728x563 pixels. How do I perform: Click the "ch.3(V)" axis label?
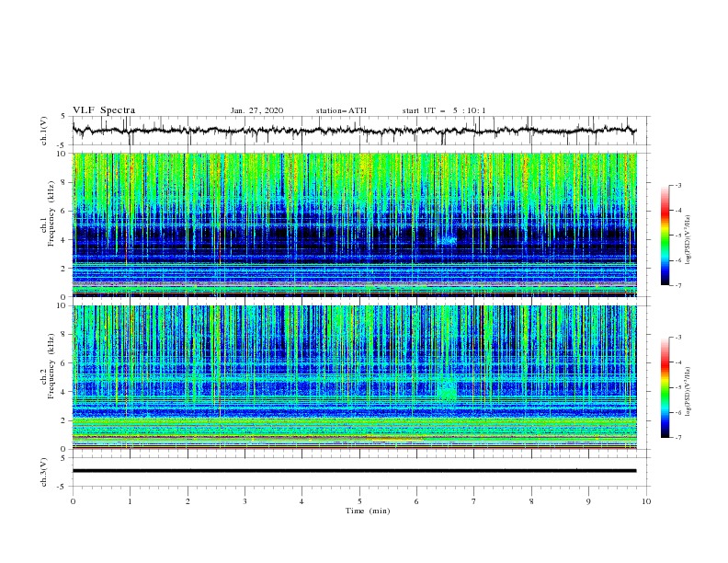(44, 472)
